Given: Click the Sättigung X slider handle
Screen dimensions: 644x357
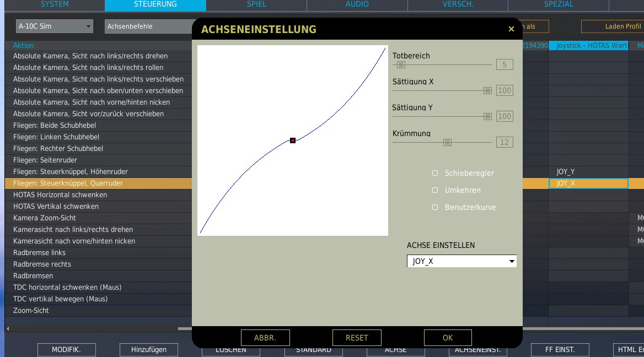Looking at the screenshot, I should [487, 90].
